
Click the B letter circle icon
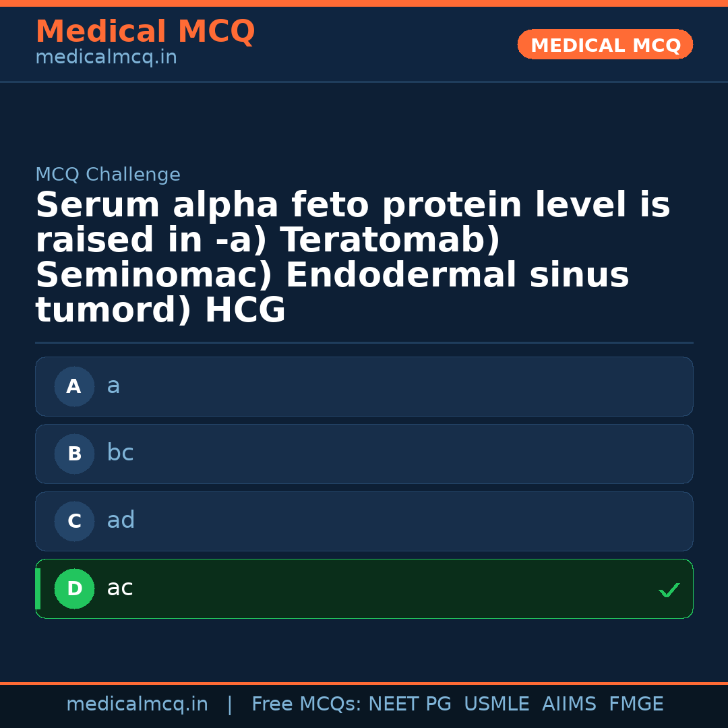tap(74, 454)
